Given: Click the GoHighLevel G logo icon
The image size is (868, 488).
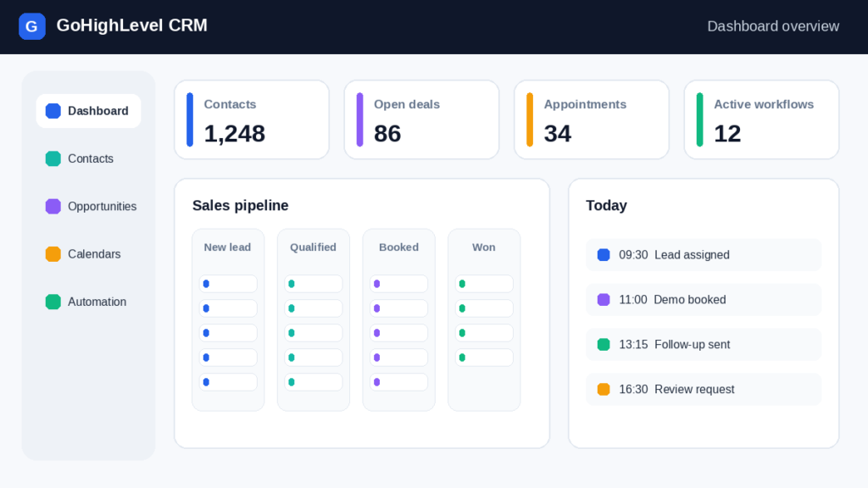Looking at the screenshot, I should (x=32, y=26).
